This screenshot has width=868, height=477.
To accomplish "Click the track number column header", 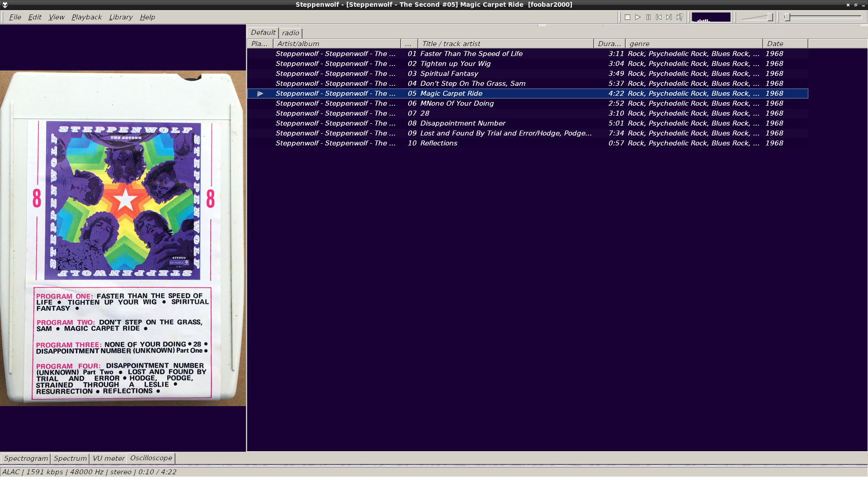I will 409,44.
